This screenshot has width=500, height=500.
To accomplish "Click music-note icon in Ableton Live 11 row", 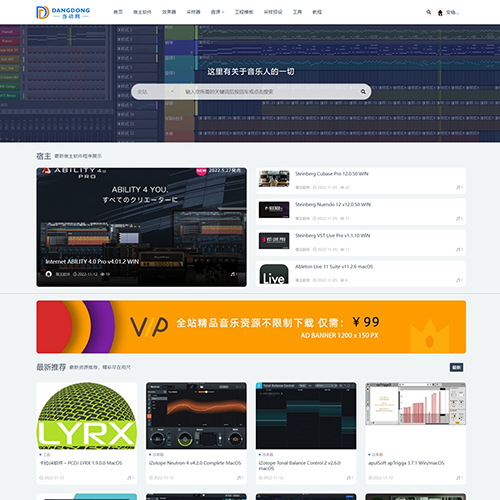I will coord(459,280).
